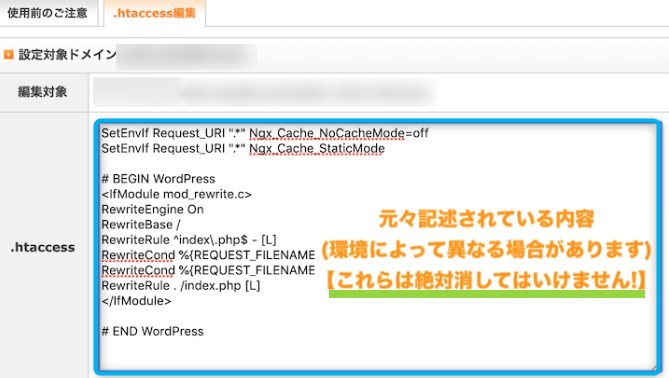Click the resize grip of the textarea
This screenshot has width=669, height=378.
click(653, 367)
